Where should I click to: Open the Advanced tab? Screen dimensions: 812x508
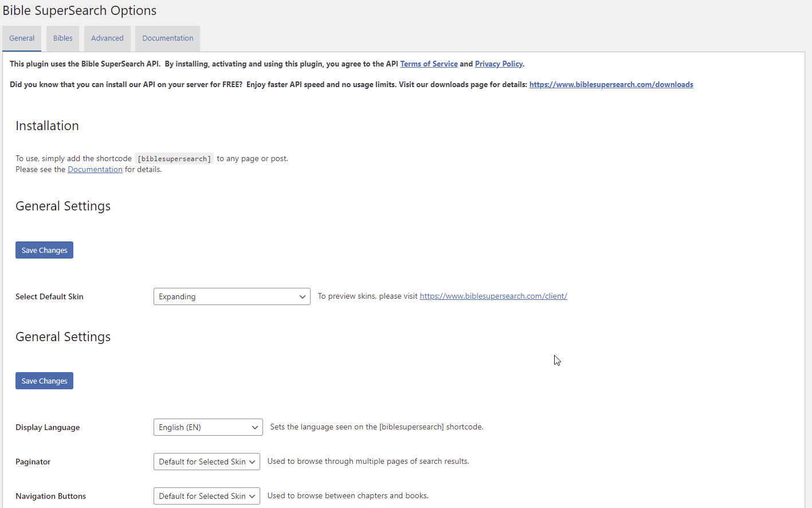click(107, 38)
